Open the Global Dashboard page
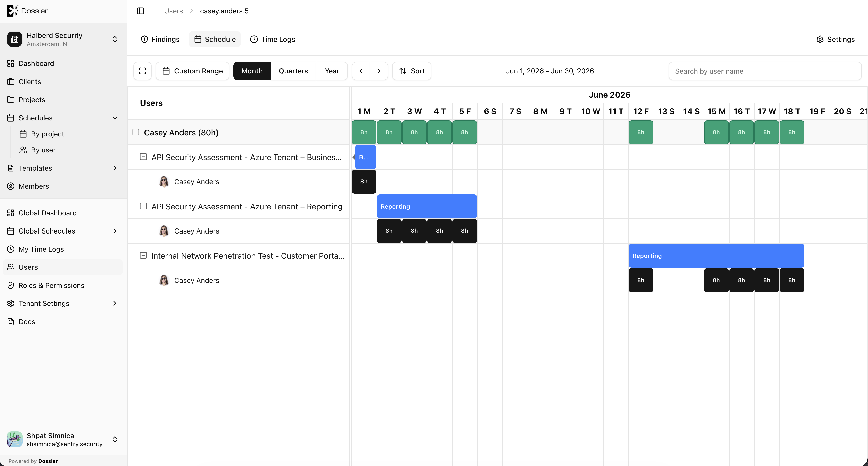 click(x=63, y=213)
